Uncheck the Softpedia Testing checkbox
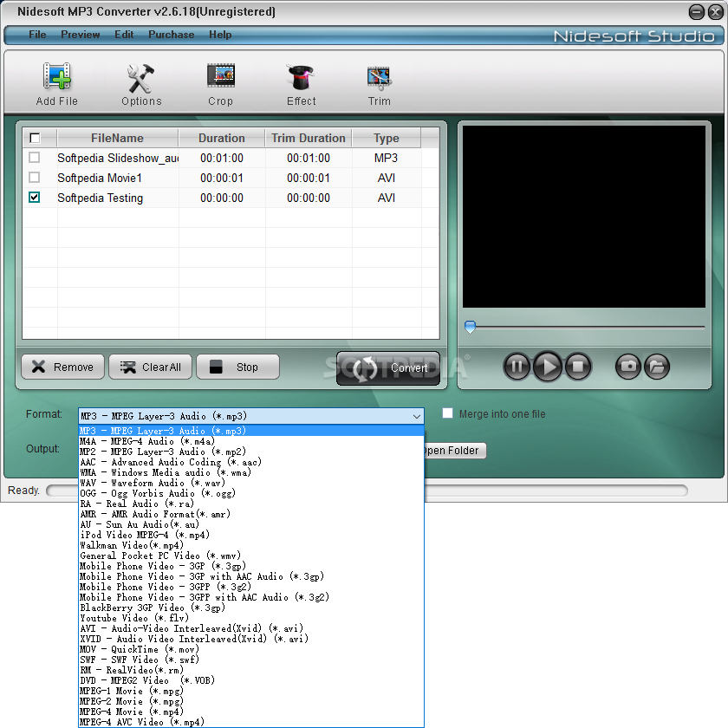728x728 pixels. point(35,198)
